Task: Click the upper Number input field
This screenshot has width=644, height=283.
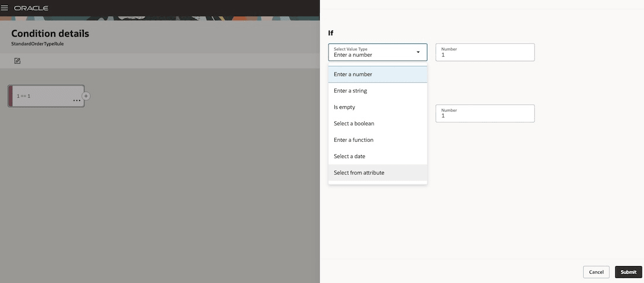Action: click(485, 52)
